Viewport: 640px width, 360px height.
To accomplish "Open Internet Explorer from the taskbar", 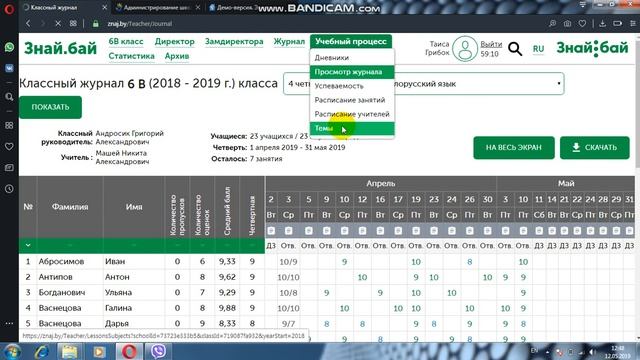I will click(x=41, y=351).
